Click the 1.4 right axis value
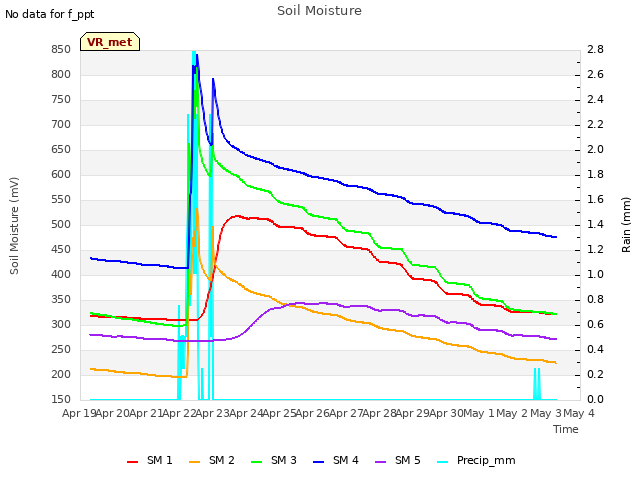 point(595,224)
